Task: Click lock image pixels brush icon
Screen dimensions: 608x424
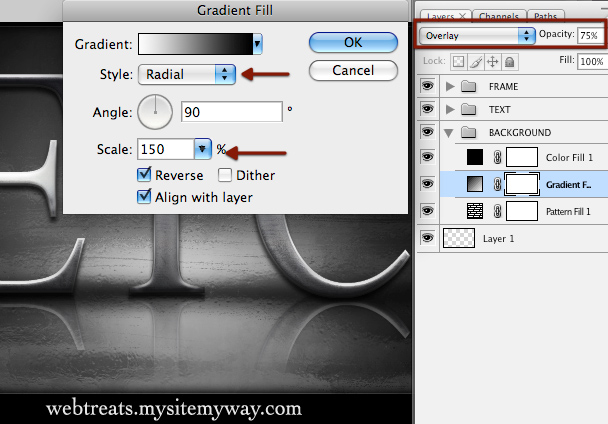Action: (476, 62)
